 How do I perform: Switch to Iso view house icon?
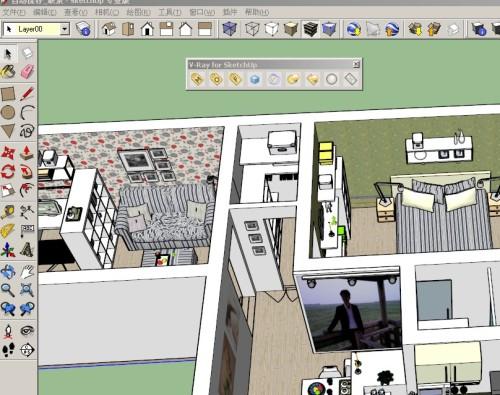click(x=109, y=29)
